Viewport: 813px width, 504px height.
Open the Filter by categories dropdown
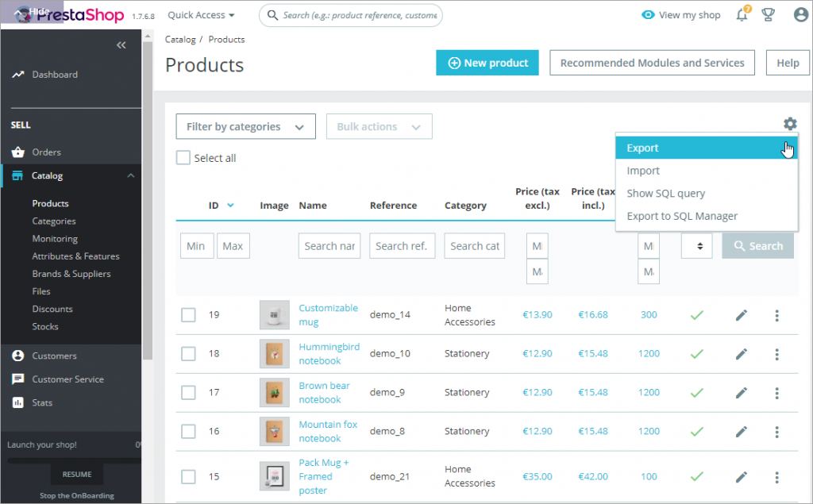245,126
